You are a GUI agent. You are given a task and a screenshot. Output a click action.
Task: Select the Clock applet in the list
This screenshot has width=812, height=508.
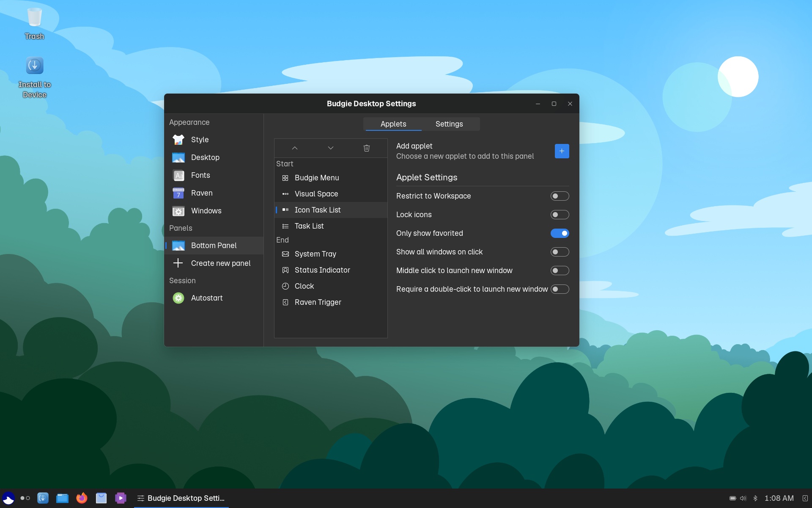click(304, 286)
